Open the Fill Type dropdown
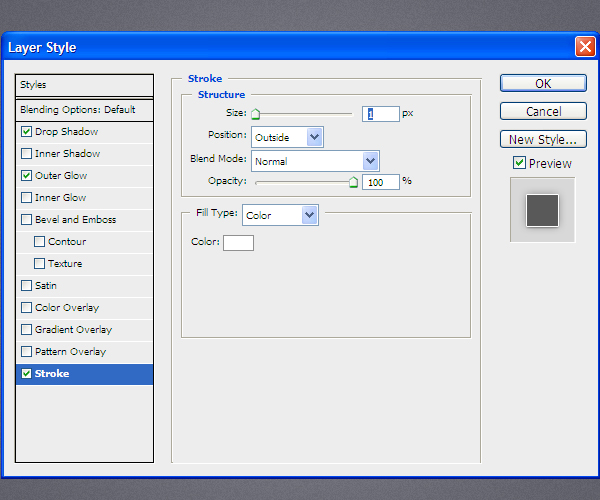Image resolution: width=600 pixels, height=500 pixels. tap(280, 215)
